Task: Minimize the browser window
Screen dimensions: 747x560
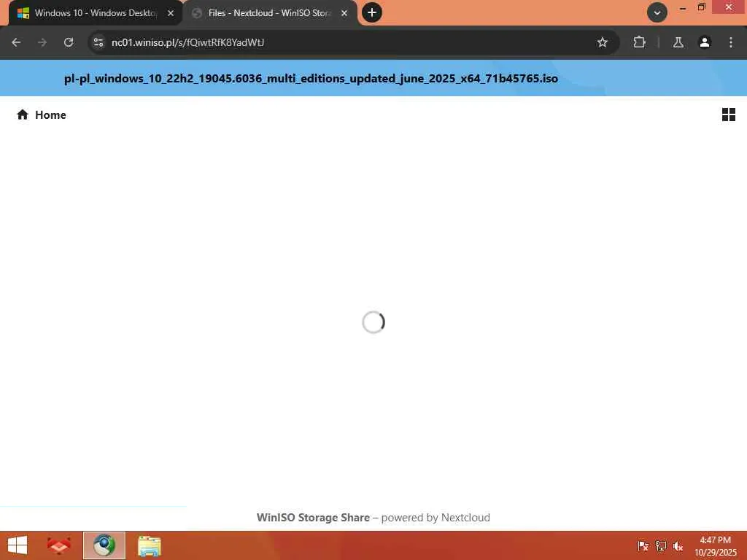Action: pos(683,7)
